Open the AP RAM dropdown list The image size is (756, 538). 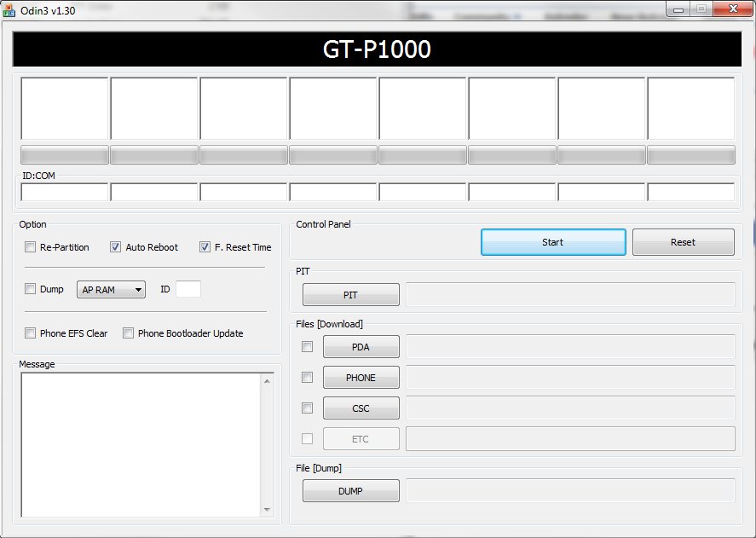(111, 290)
